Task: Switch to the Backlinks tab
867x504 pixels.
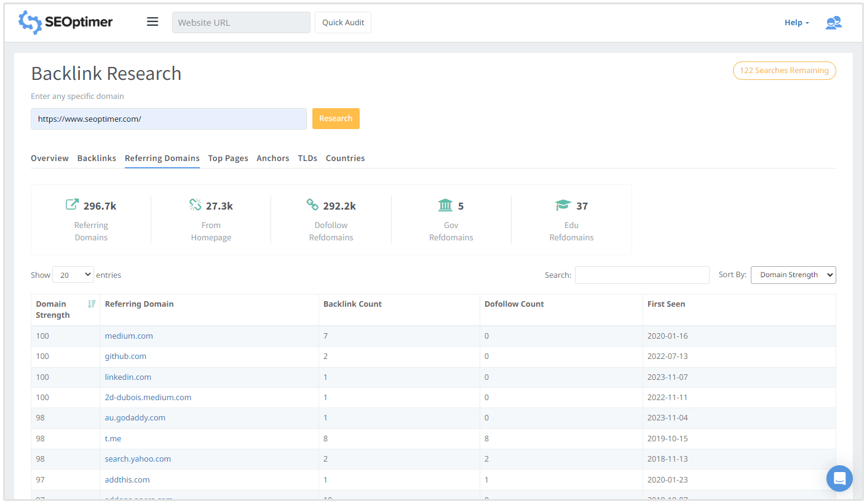Action: [97, 158]
